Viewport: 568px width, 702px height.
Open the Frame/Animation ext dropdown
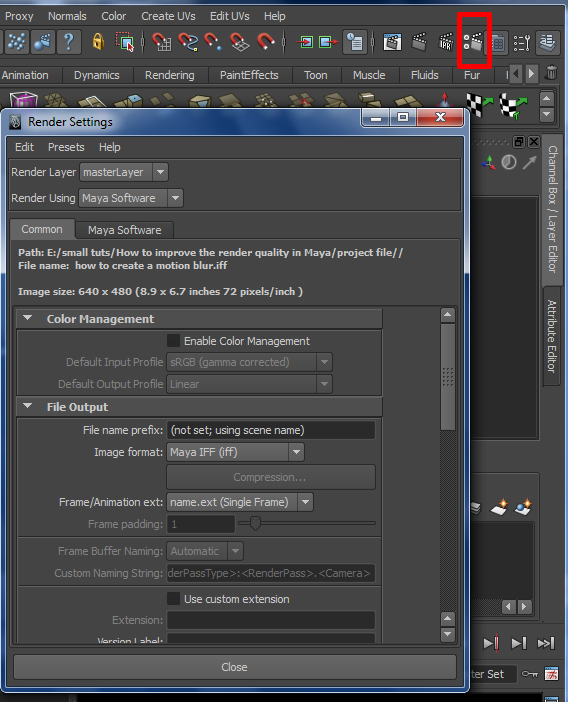(240, 502)
